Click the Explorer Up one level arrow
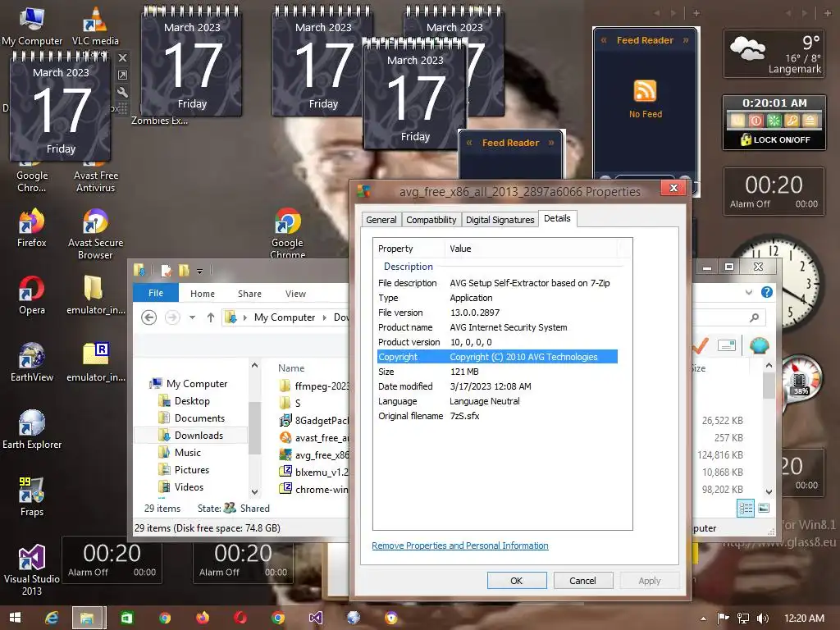This screenshot has width=840, height=630. (211, 317)
